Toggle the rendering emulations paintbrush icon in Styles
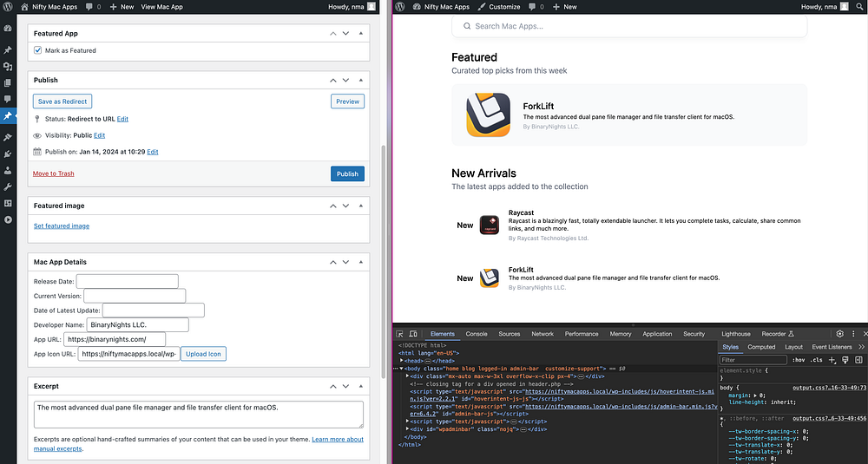The width and height of the screenshot is (868, 464). pos(845,360)
